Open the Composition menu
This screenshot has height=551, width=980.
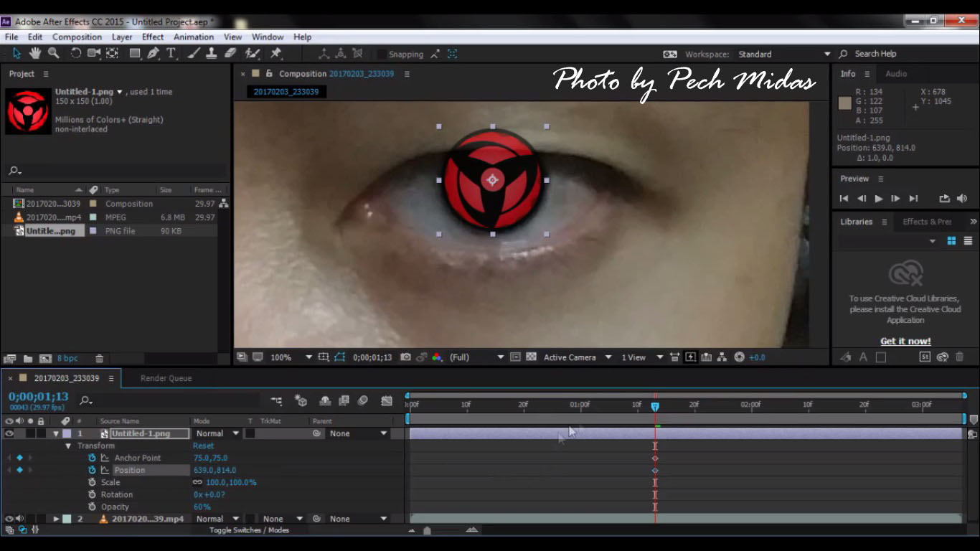click(x=77, y=37)
